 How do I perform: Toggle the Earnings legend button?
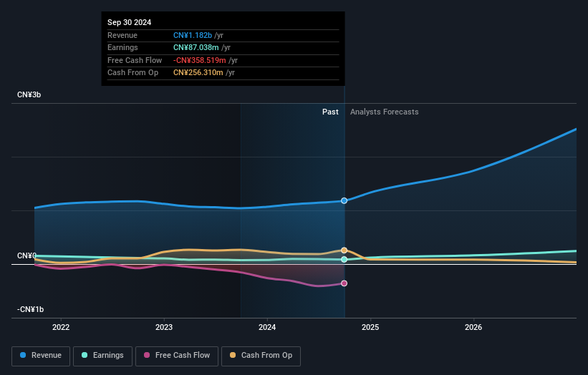(x=102, y=356)
